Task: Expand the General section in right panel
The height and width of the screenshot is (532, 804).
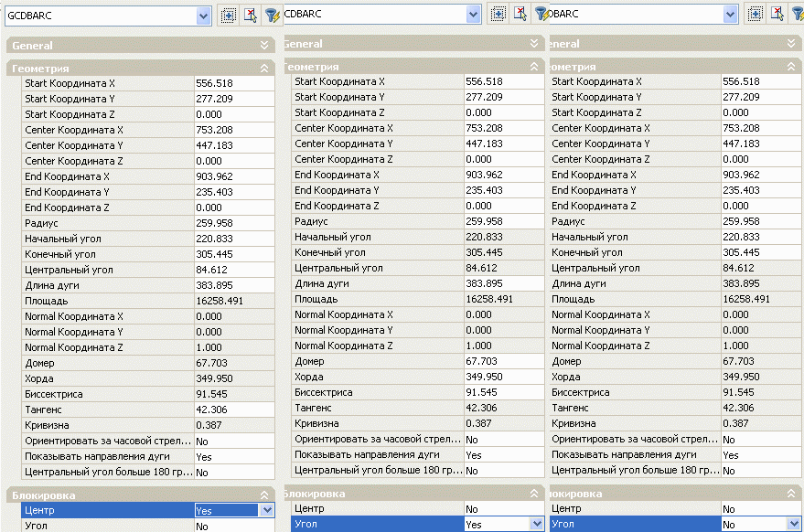Action: pos(792,43)
